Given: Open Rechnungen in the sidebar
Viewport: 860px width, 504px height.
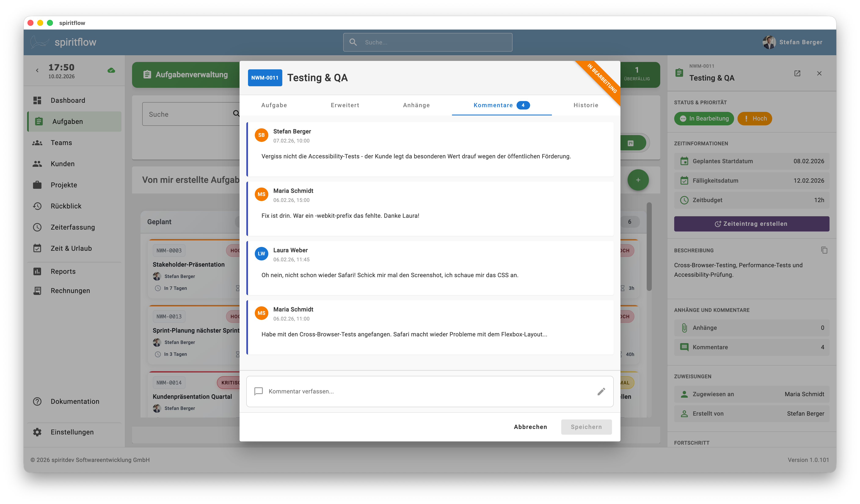Looking at the screenshot, I should click(70, 290).
